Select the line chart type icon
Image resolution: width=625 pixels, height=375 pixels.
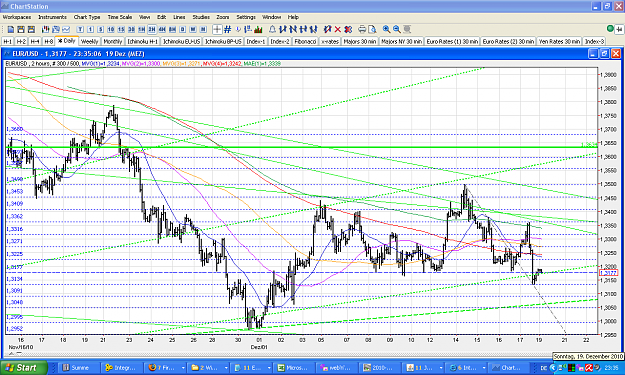pyautogui.click(x=66, y=29)
